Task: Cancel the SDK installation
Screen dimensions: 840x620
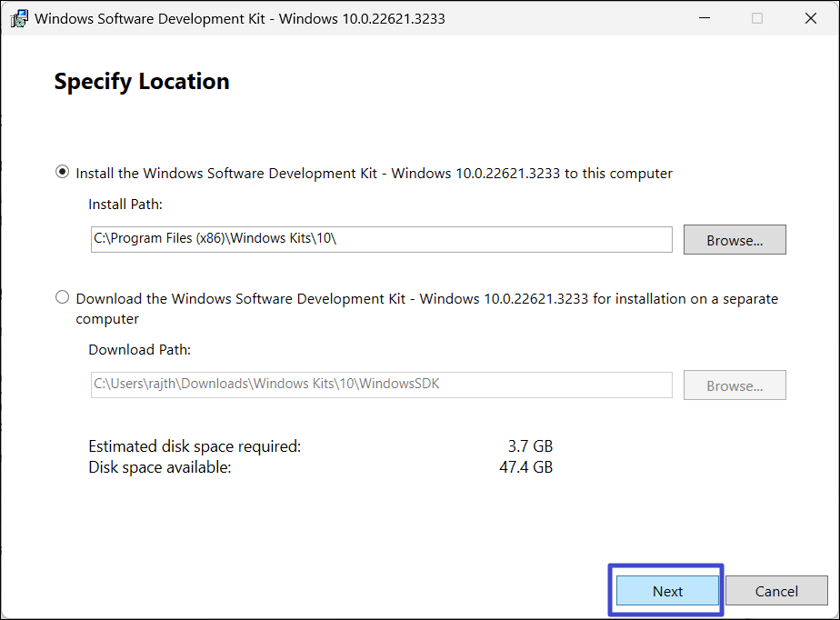Action: click(776, 591)
